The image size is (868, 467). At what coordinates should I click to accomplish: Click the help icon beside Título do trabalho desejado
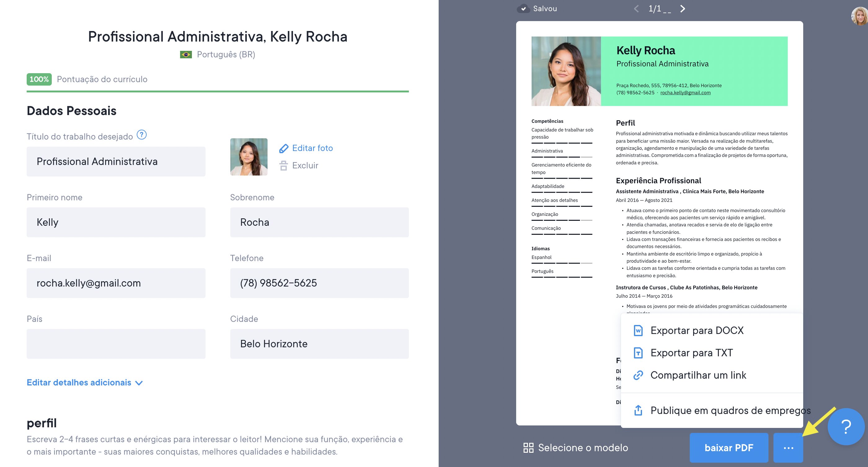coord(142,135)
